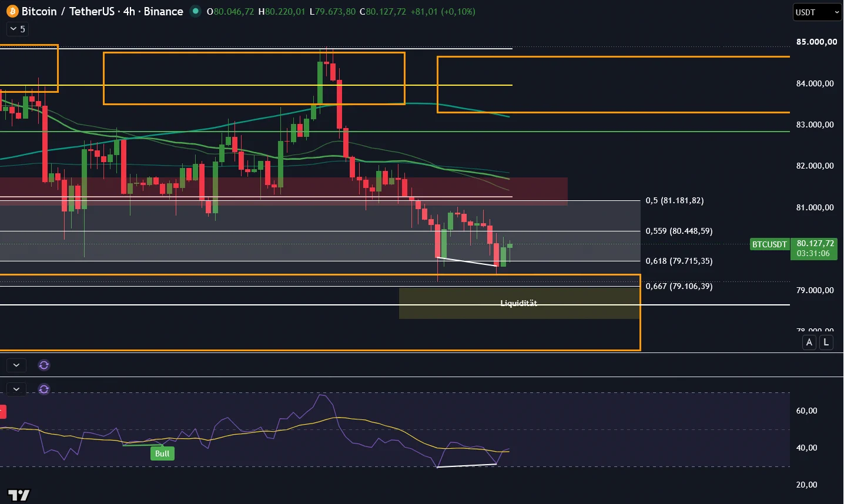This screenshot has width=844, height=504.
Task: Click the candle countdown 03:31:06
Action: pos(813,253)
